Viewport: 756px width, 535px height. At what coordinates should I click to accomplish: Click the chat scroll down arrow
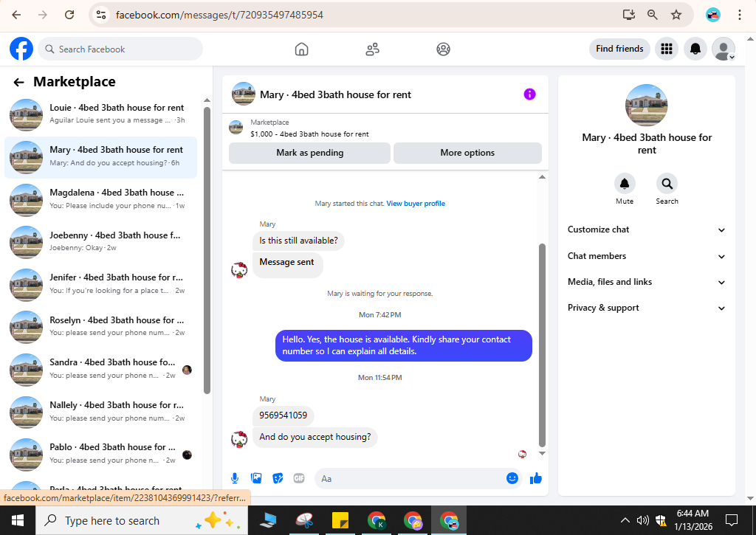[x=542, y=453]
